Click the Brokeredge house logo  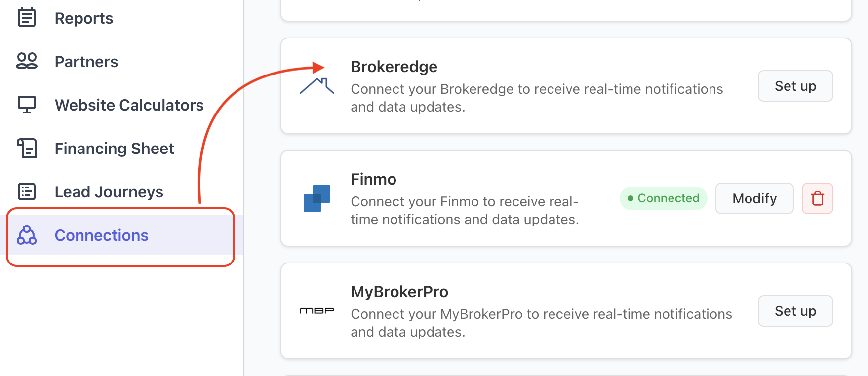tap(317, 86)
